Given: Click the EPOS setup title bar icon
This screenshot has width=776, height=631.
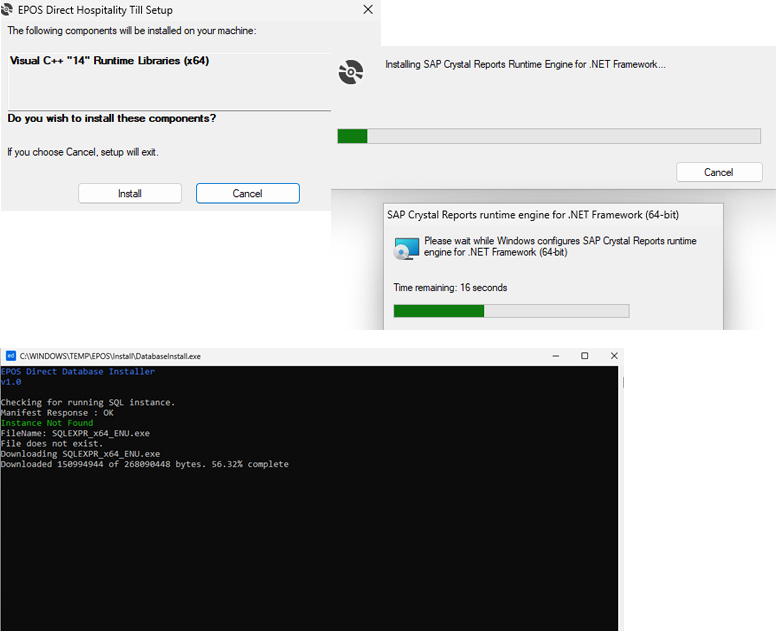Looking at the screenshot, I should click(9, 10).
